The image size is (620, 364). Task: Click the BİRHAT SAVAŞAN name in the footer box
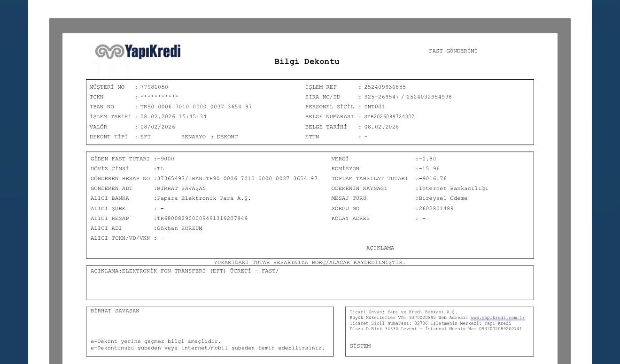pyautogui.click(x=115, y=311)
